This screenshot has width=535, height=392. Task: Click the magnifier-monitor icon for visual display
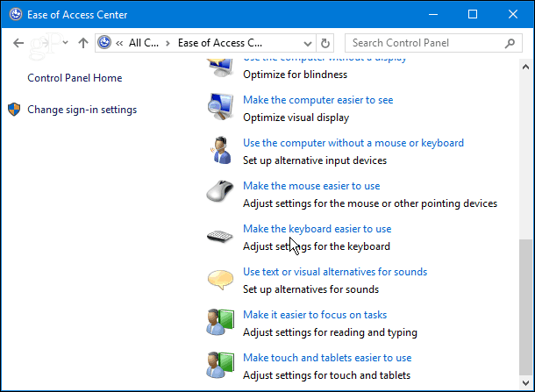pos(220,107)
